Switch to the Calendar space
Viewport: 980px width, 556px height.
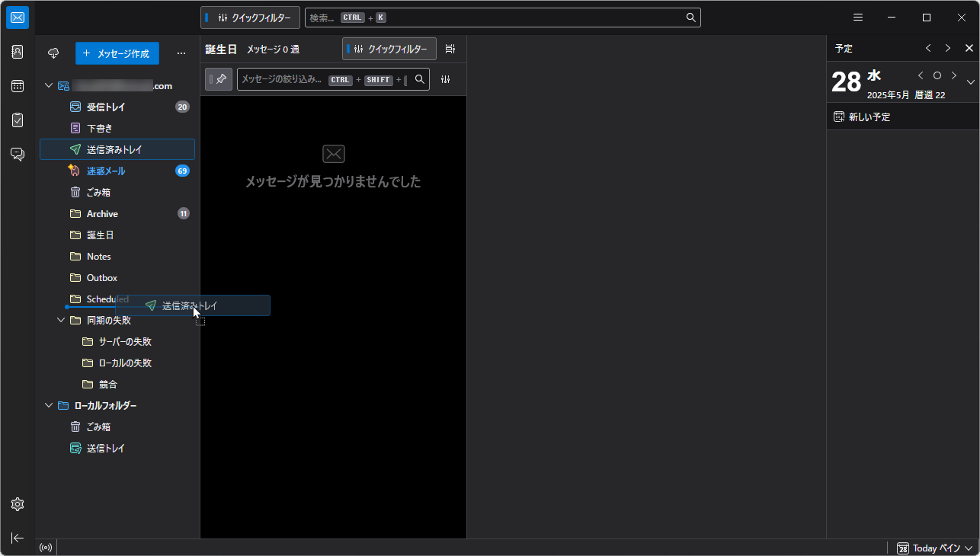tap(17, 85)
